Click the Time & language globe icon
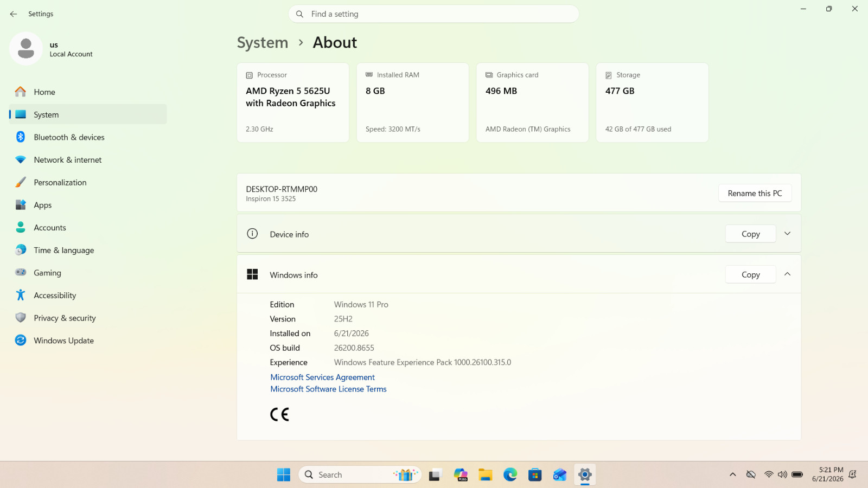868x488 pixels. (x=21, y=250)
